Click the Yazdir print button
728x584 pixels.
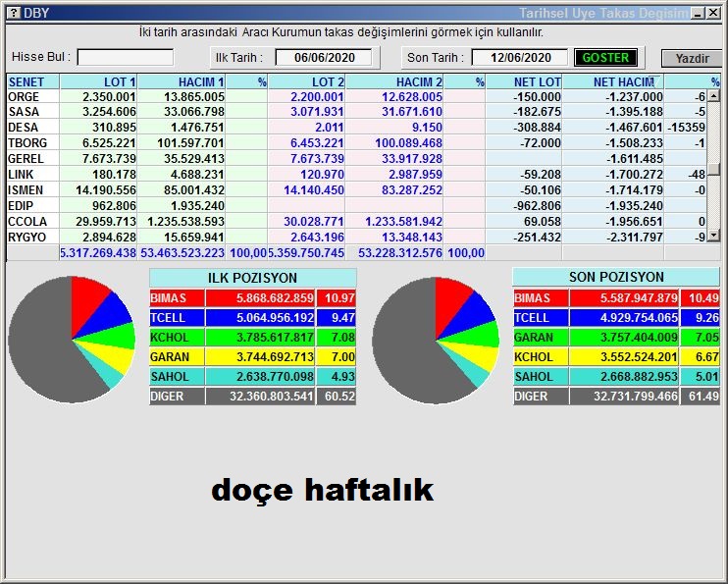(692, 59)
